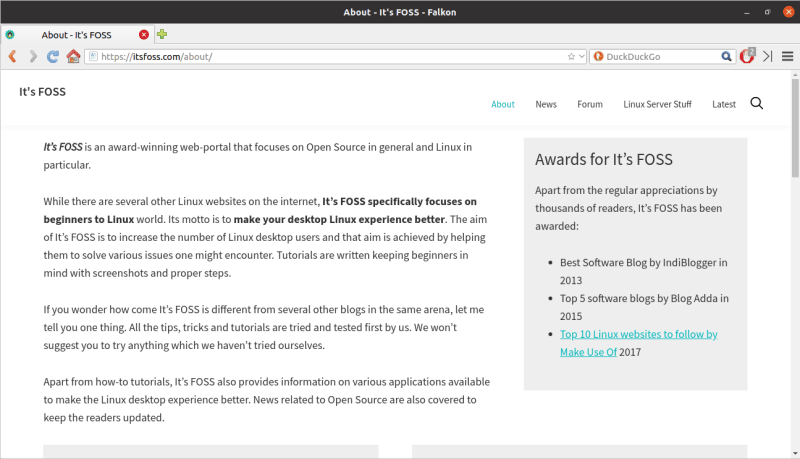Open the Linux Server Stuff menu item
The image size is (800, 459).
coord(657,104)
